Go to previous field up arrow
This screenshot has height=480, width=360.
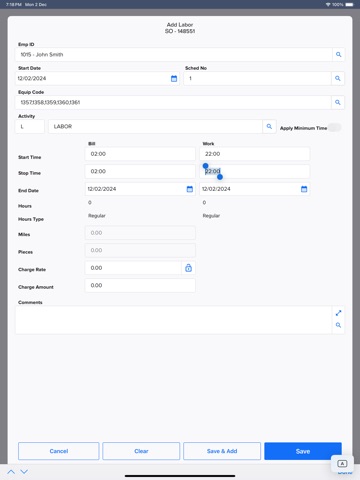11,472
